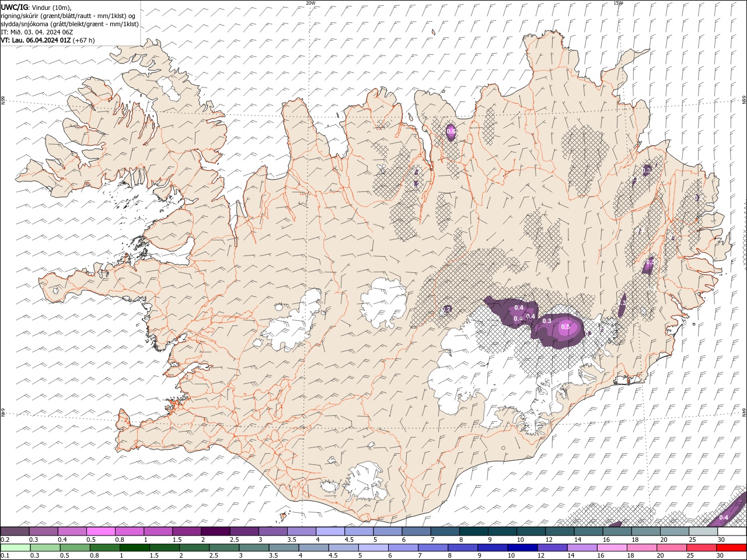Viewport: 747px width, 560px height.
Task: Select the dark blue 10 rain legend swatch
Action: point(522,548)
